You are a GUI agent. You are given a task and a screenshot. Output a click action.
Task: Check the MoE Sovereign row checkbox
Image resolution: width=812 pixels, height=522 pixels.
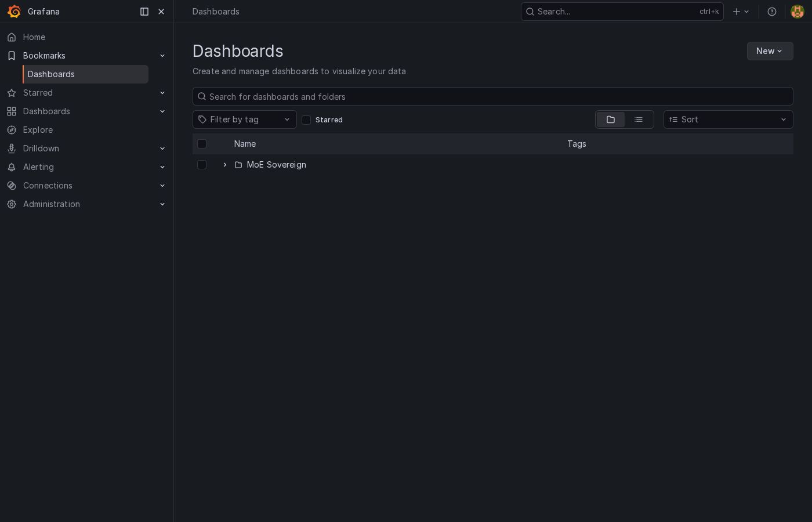point(202,165)
